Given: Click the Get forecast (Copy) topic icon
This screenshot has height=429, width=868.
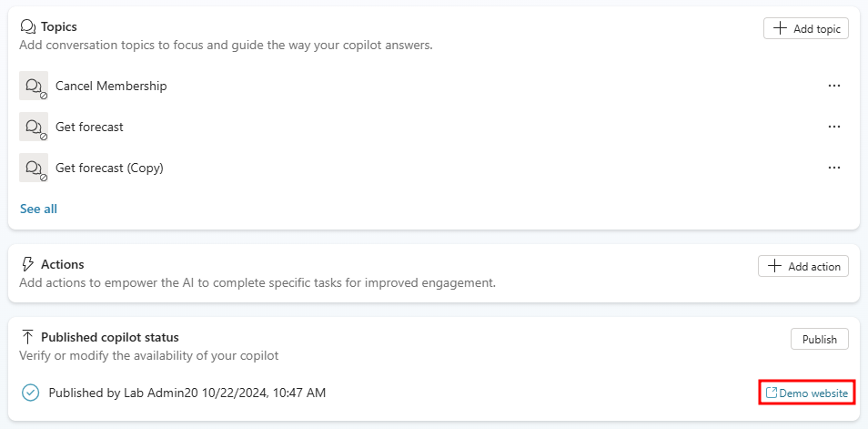Looking at the screenshot, I should pos(34,169).
